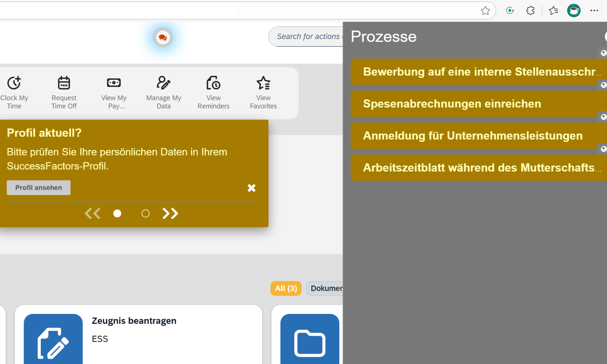This screenshot has height=364, width=607.
Task: Open the View My Pay icon
Action: [x=114, y=83]
